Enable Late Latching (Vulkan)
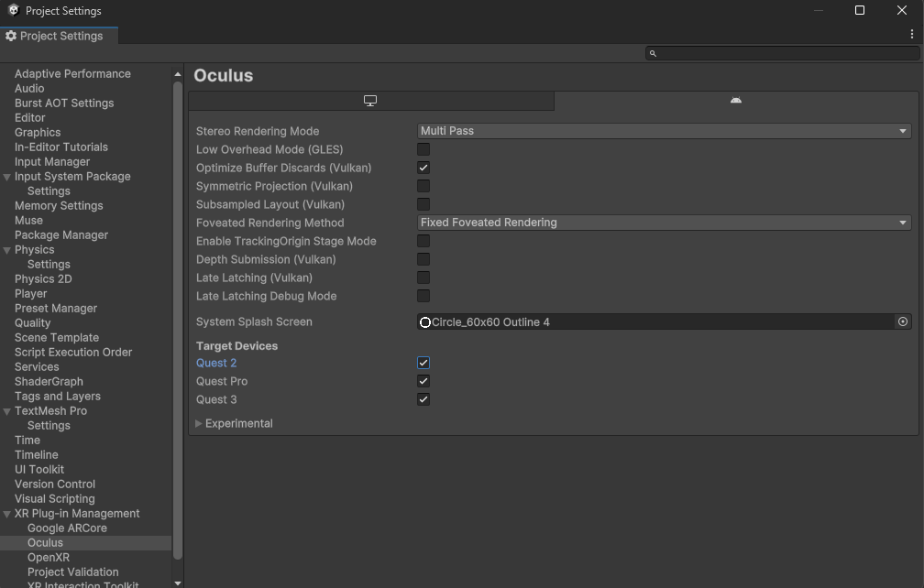 tap(423, 278)
